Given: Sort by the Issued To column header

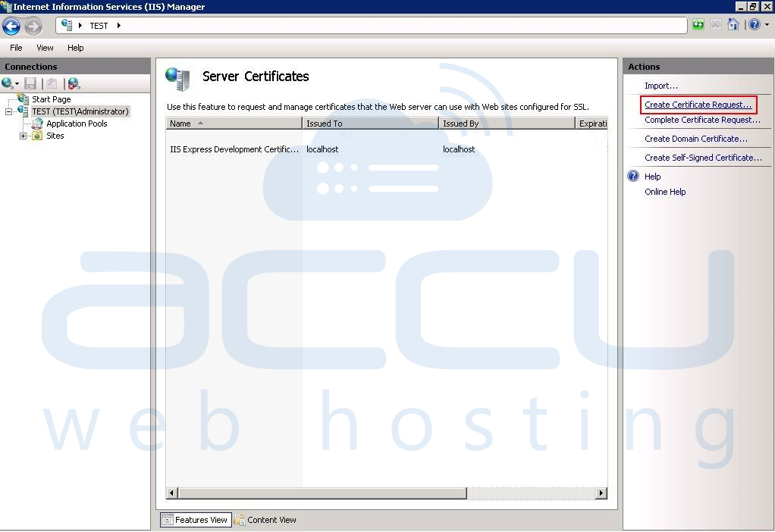Looking at the screenshot, I should 370,124.
